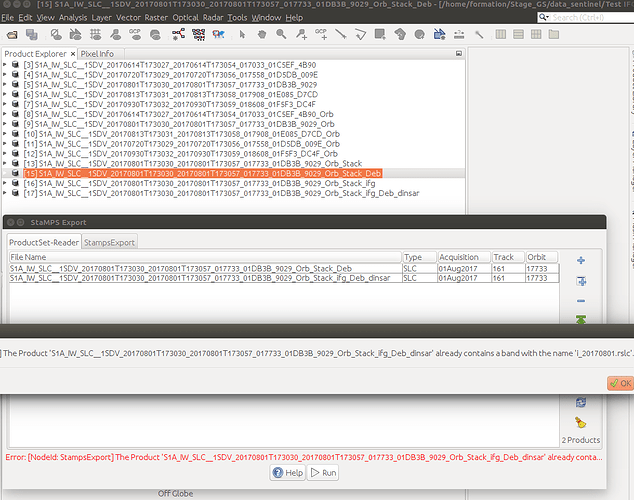Viewport: 634px width, 500px height.
Task: Expand product [10] ending D7CD_Orb
Action: (5, 134)
